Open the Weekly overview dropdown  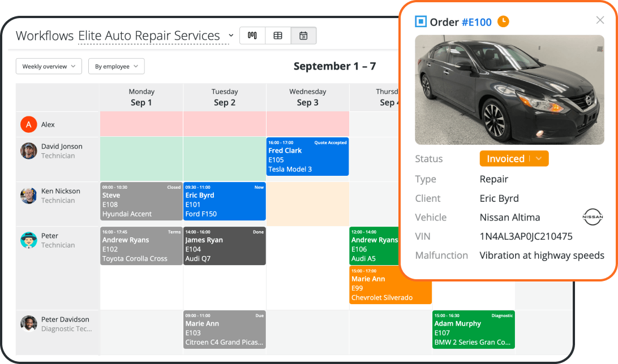[49, 66]
